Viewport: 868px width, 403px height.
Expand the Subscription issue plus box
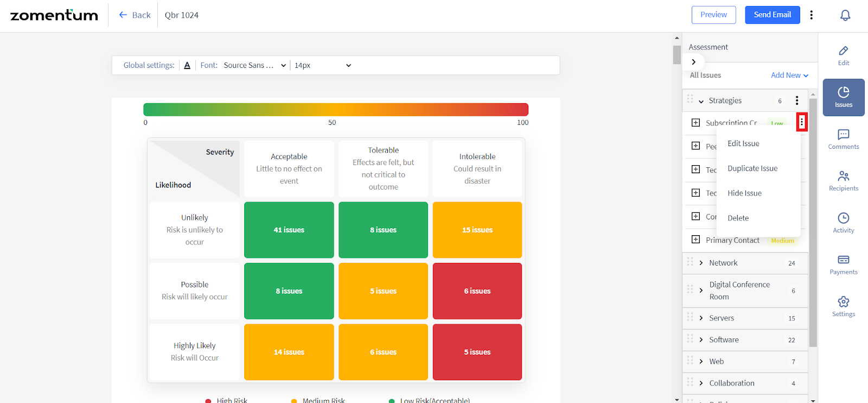(x=695, y=123)
